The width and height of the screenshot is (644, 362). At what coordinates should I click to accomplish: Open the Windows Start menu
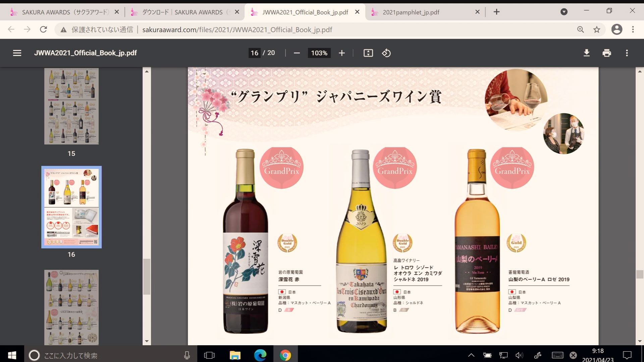(x=12, y=355)
